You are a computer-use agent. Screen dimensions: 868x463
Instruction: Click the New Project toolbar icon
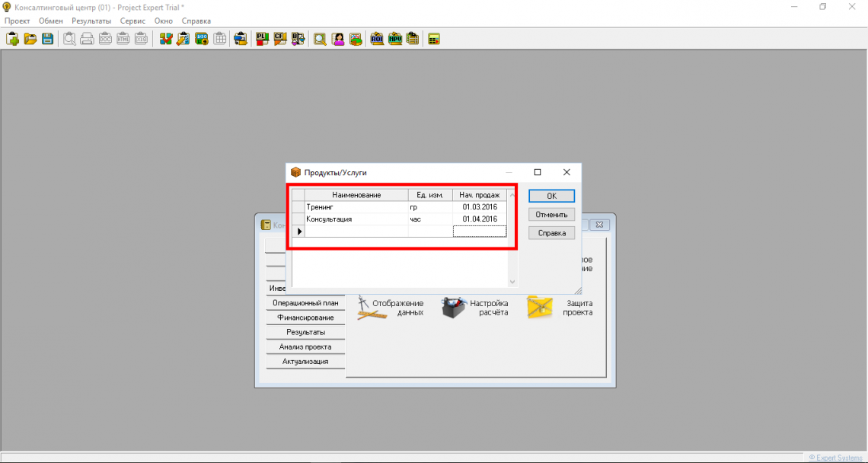[12, 39]
